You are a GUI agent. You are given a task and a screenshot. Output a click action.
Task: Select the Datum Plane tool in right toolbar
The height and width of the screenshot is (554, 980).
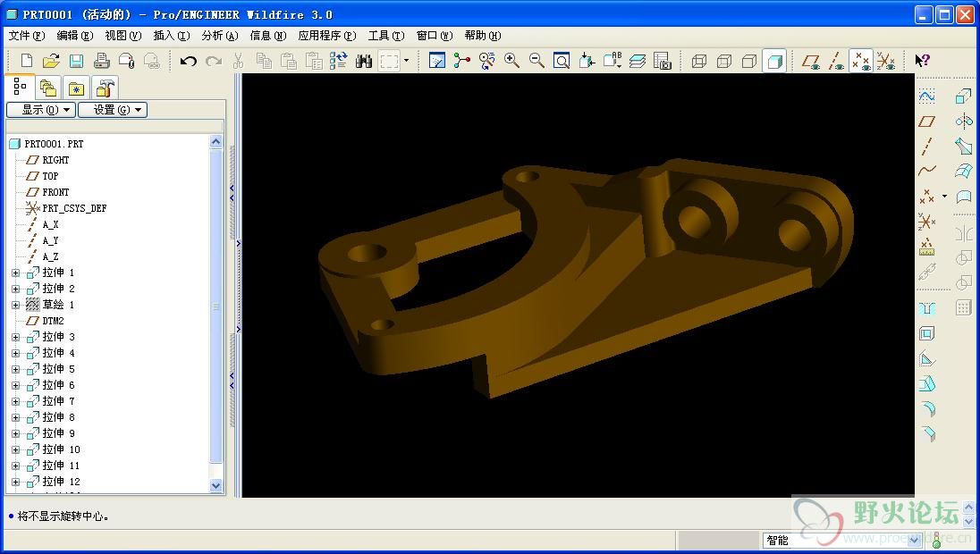coord(927,122)
